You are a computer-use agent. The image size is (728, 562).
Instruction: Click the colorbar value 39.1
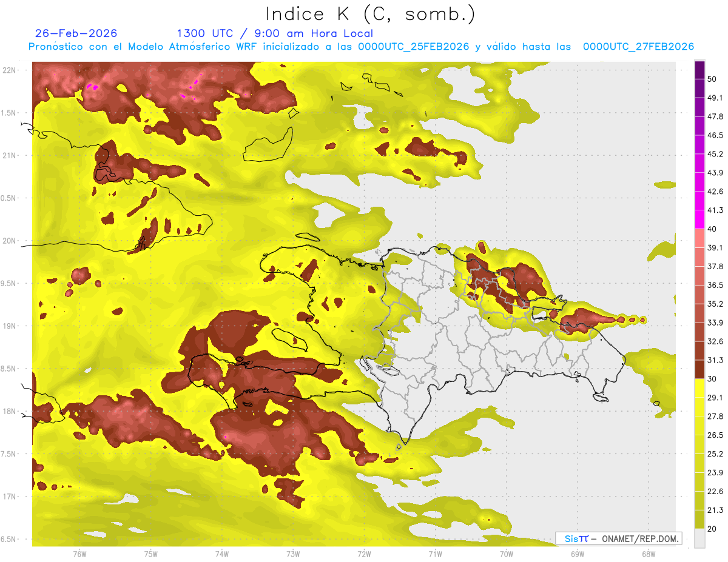click(x=715, y=247)
